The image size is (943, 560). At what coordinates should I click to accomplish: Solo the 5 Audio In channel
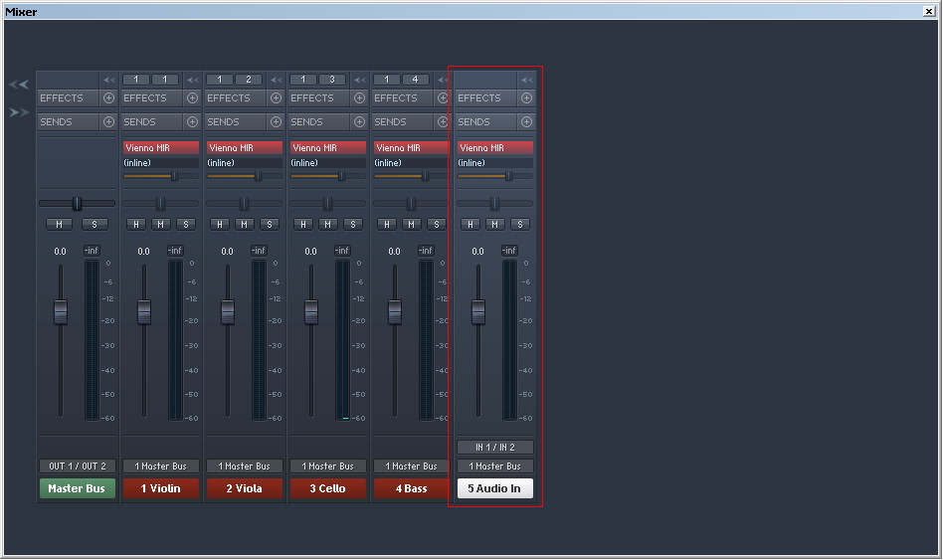pos(520,225)
